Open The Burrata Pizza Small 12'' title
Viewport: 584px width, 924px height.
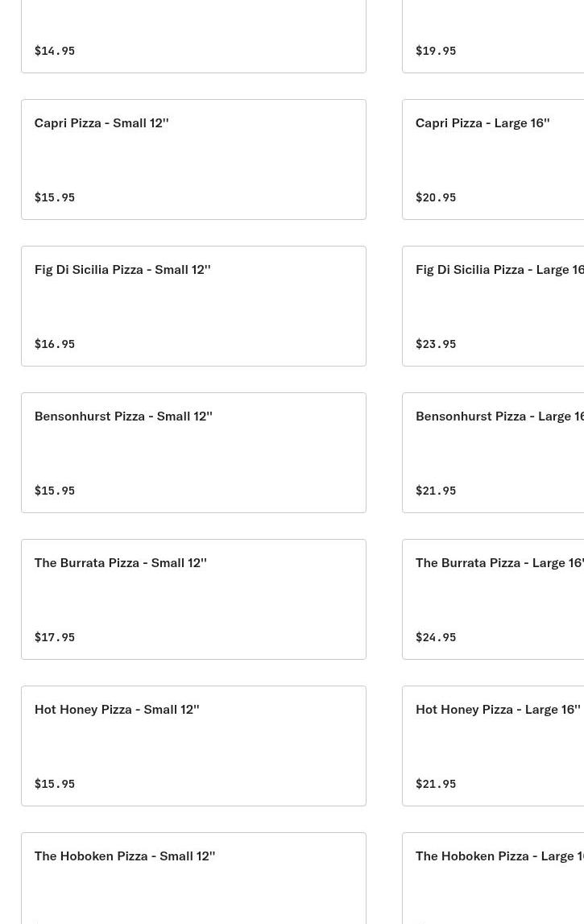pos(121,563)
